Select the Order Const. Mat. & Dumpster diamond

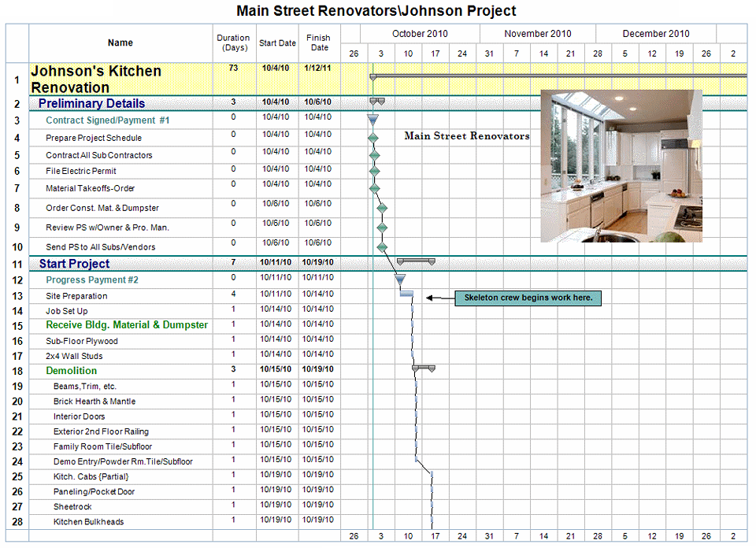(x=382, y=208)
